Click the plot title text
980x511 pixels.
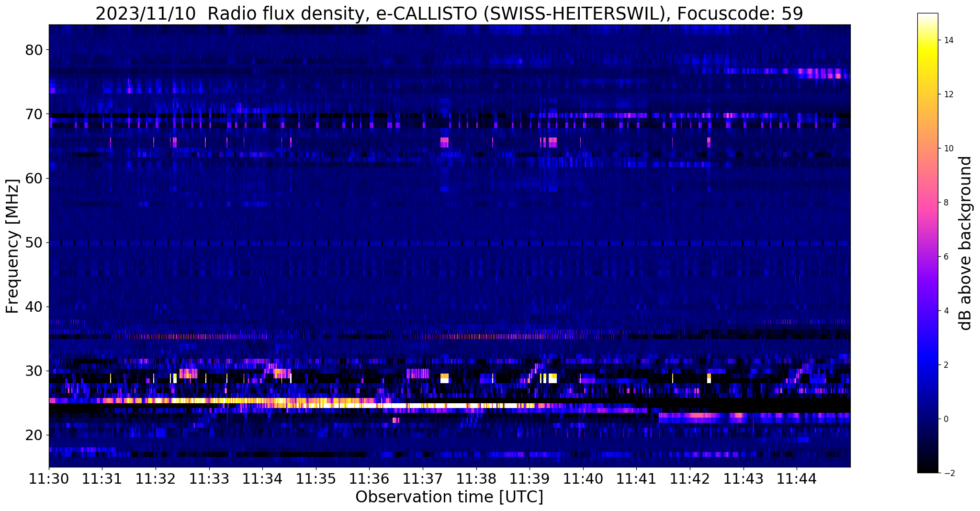[x=449, y=14]
